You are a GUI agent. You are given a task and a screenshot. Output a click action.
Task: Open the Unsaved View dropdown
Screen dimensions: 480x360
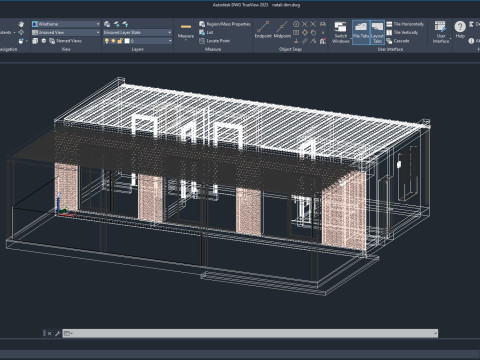66,32
